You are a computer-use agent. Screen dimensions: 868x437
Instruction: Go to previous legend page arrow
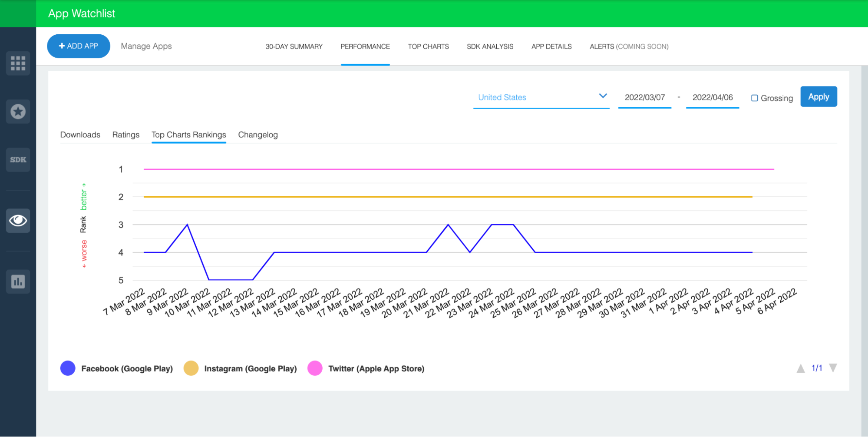coord(801,368)
